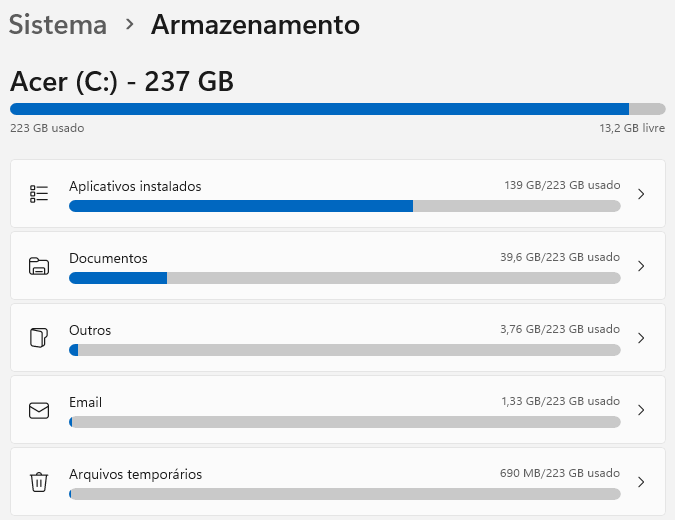
Task: Expand the Email row chevron
Action: coord(641,410)
